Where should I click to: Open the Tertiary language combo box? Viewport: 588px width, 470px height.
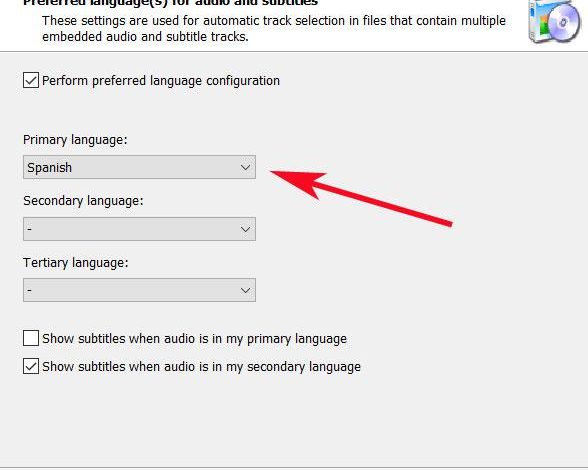[x=140, y=290]
